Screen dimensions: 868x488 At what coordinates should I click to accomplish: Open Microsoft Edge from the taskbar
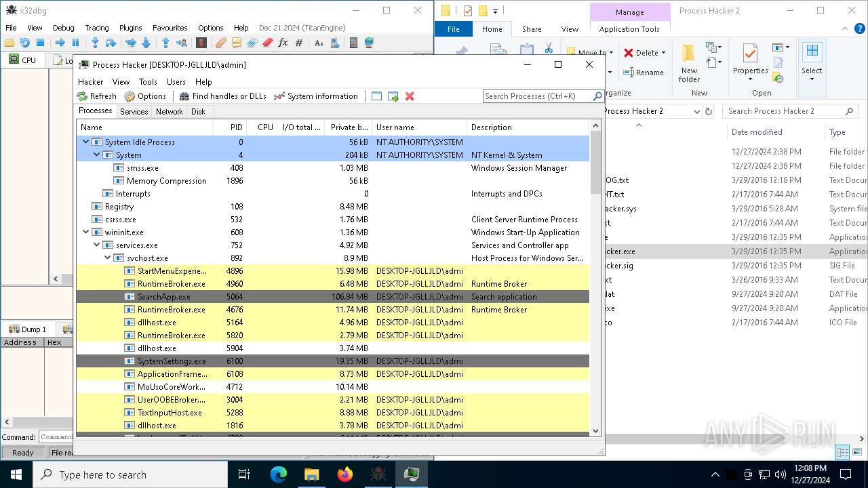tap(279, 474)
